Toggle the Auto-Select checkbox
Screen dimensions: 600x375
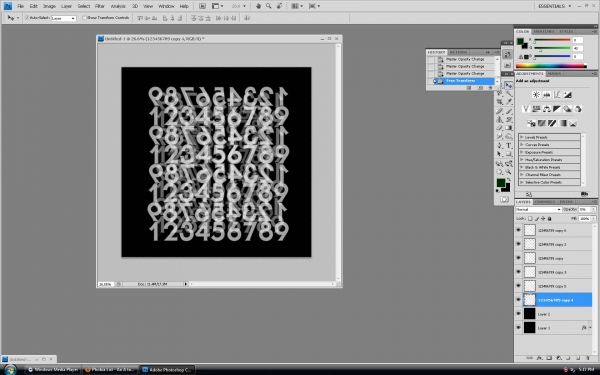click(27, 18)
